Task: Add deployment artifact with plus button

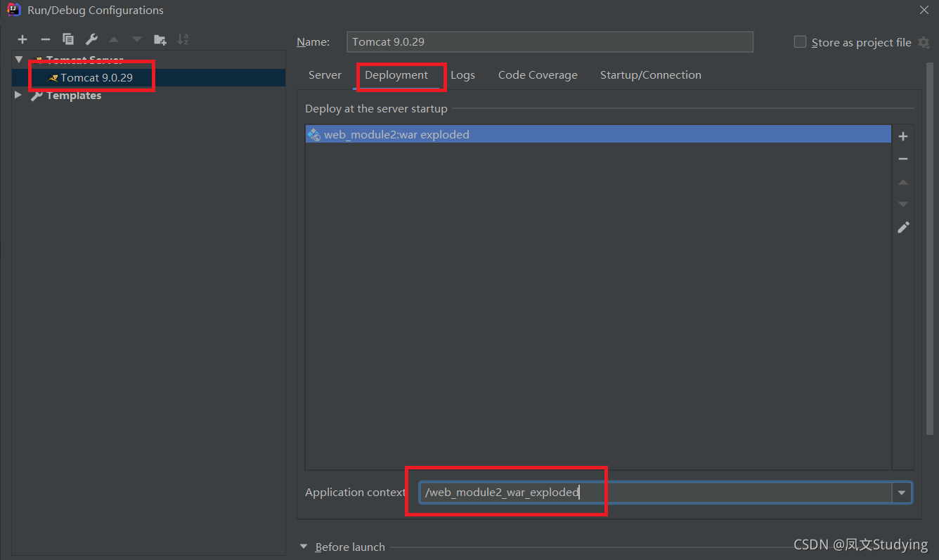Action: pos(903,136)
